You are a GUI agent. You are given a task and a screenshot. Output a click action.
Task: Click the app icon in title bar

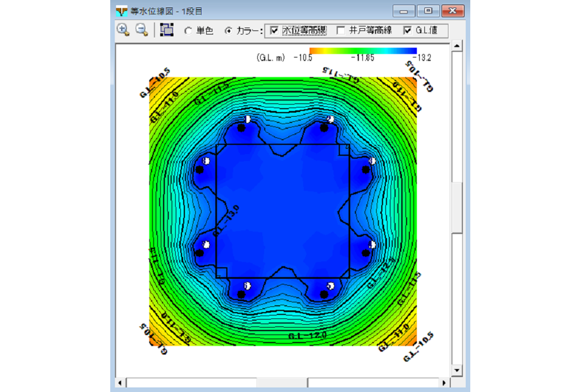click(122, 11)
